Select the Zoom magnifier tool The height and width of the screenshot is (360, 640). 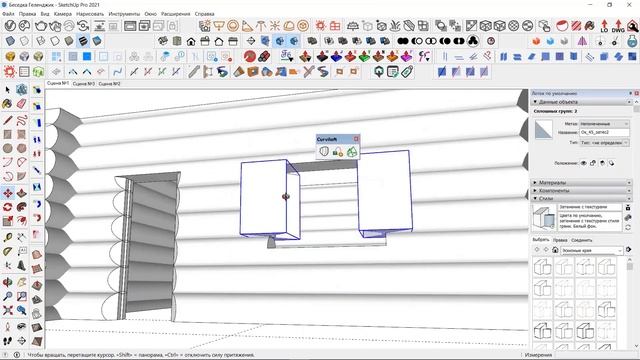point(7,296)
